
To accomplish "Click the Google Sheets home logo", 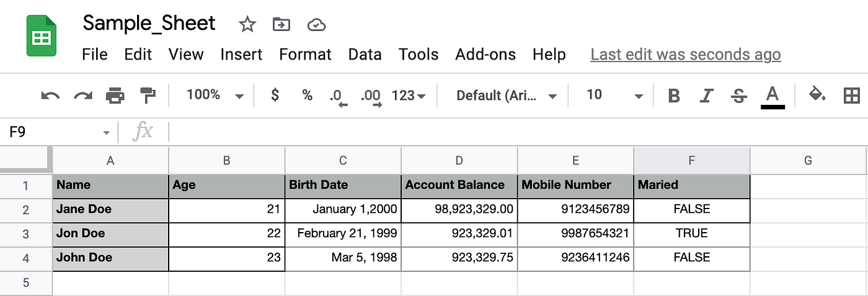I will (42, 37).
